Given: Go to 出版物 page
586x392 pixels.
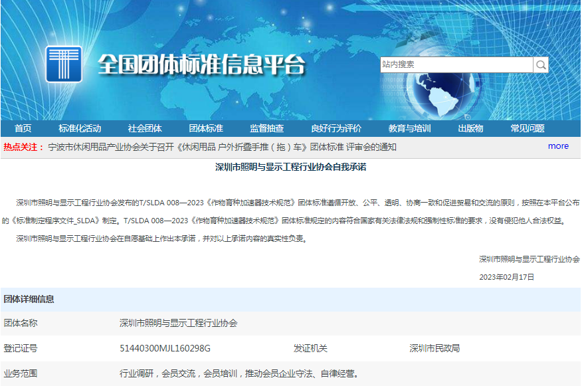Looking at the screenshot, I should [470, 128].
